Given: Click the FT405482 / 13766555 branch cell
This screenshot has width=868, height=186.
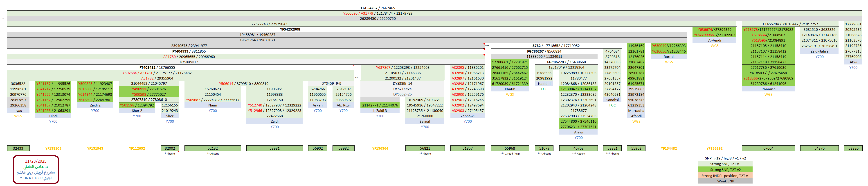Looking at the screenshot, I should pyautogui.click(x=157, y=68).
